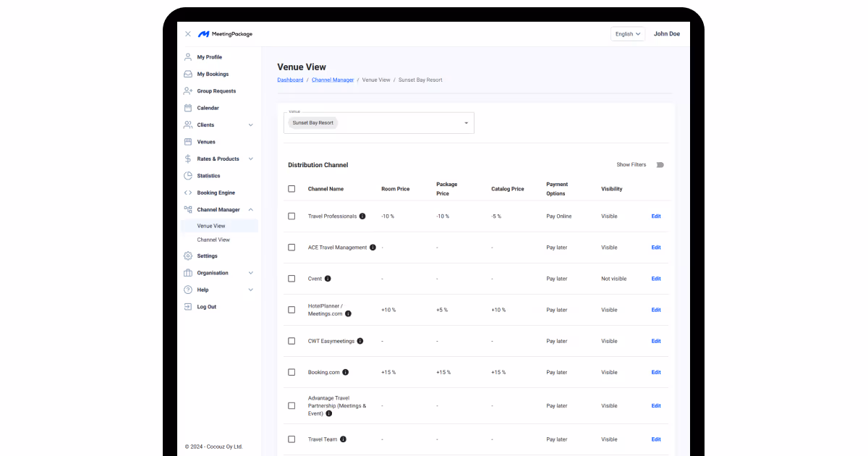The height and width of the screenshot is (456, 868).
Task: Open the English language selector
Action: click(x=627, y=33)
